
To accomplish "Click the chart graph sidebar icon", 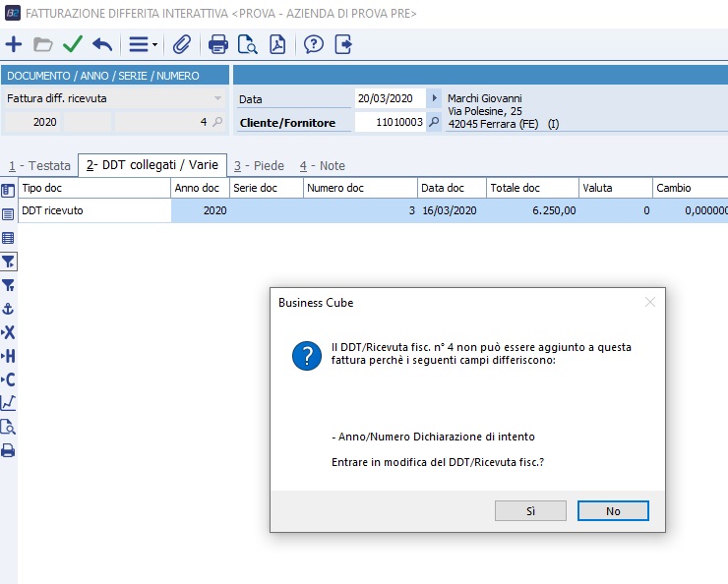I will tap(8, 403).
